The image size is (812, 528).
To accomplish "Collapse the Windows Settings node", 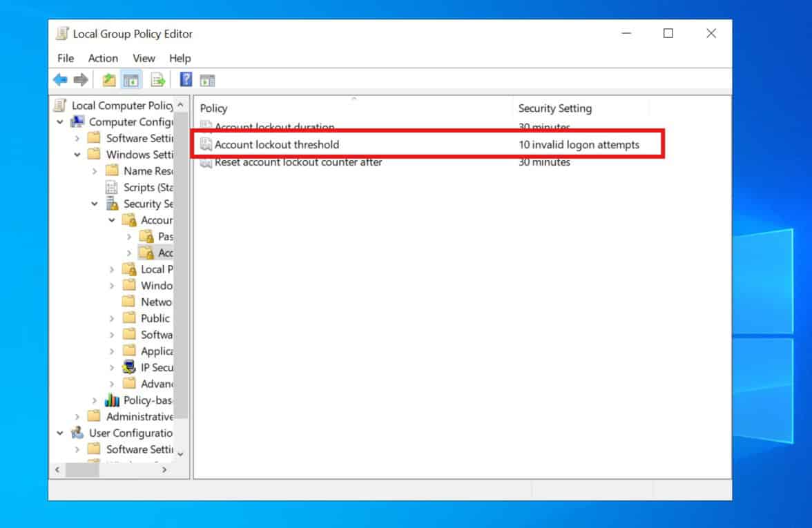I will 77,155.
